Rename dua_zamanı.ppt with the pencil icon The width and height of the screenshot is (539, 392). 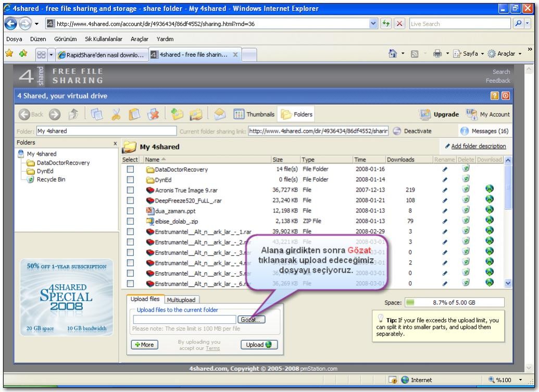pos(444,210)
